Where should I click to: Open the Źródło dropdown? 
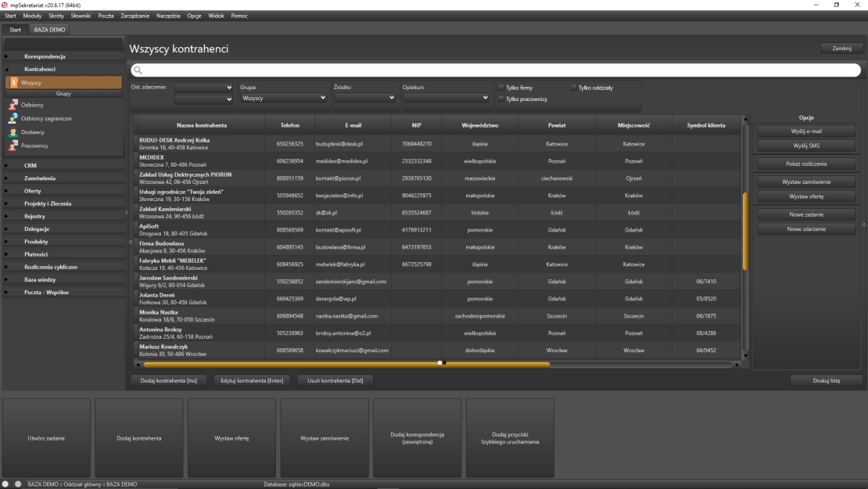coord(365,98)
